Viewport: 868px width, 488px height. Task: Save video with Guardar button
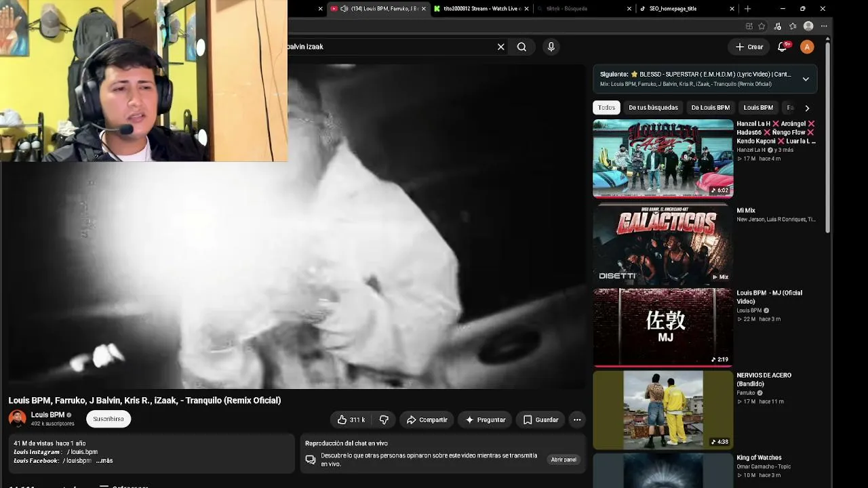click(x=540, y=420)
